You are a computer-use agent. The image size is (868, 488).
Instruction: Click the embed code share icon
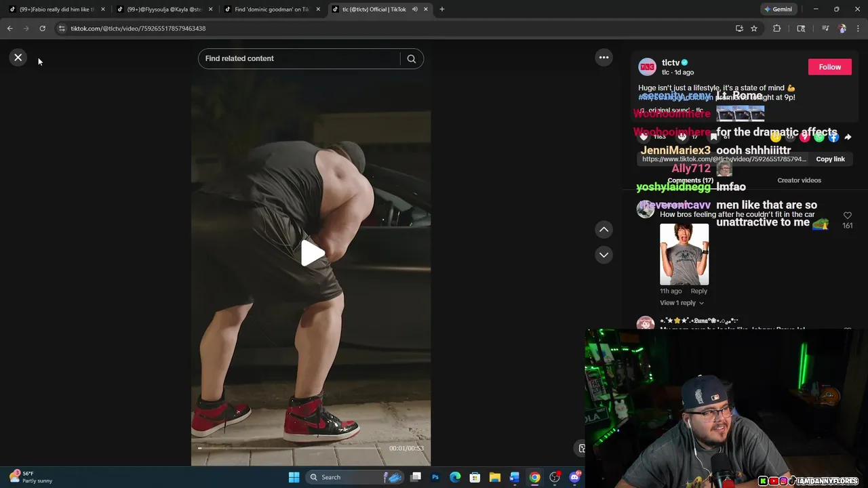790,137
